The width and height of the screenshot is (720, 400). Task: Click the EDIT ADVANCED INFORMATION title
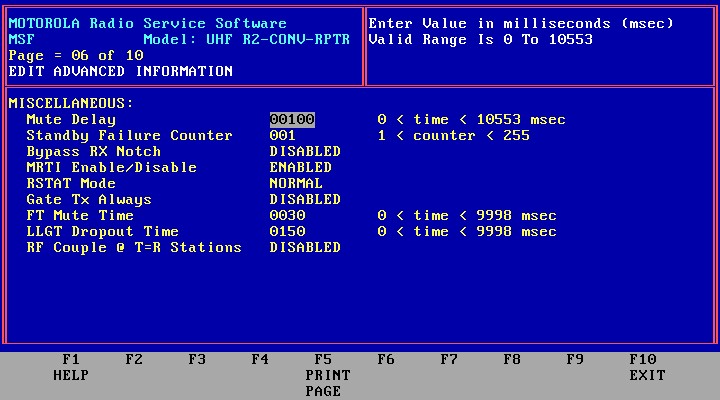click(121, 72)
